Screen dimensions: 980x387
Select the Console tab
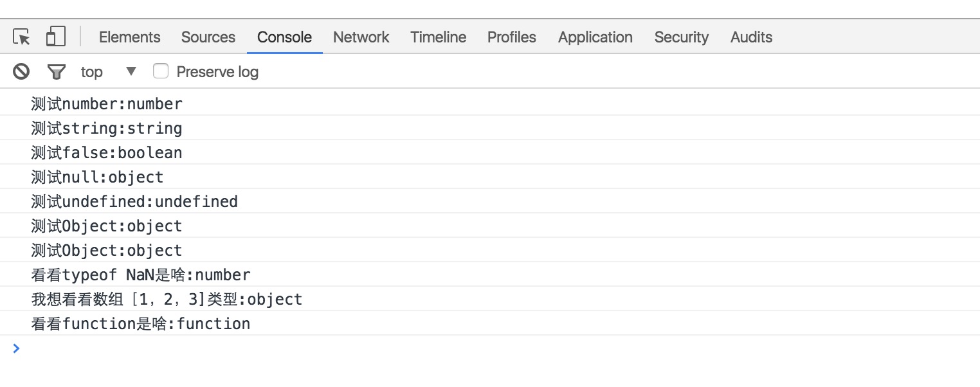point(284,37)
